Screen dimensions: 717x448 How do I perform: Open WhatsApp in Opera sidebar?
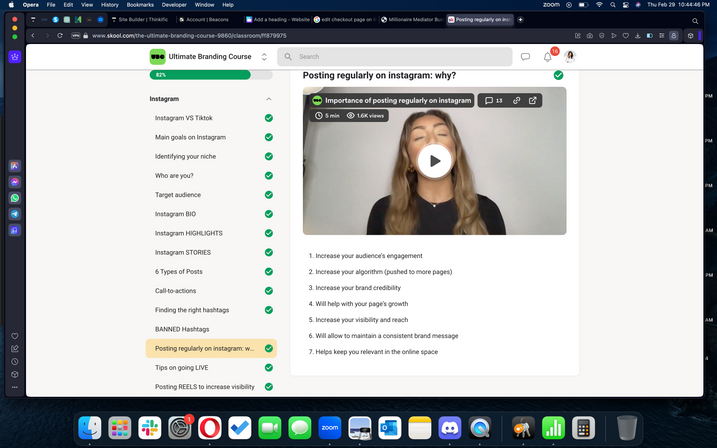click(x=15, y=198)
